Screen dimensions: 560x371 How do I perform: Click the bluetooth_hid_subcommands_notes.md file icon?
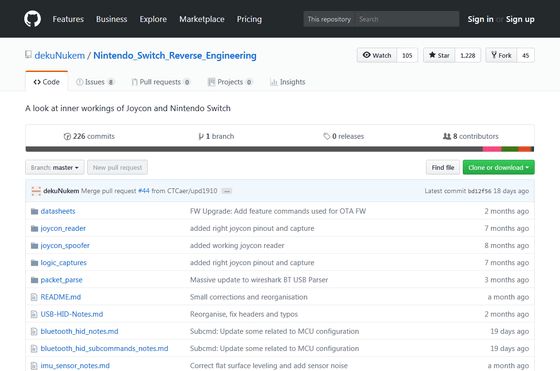34,349
